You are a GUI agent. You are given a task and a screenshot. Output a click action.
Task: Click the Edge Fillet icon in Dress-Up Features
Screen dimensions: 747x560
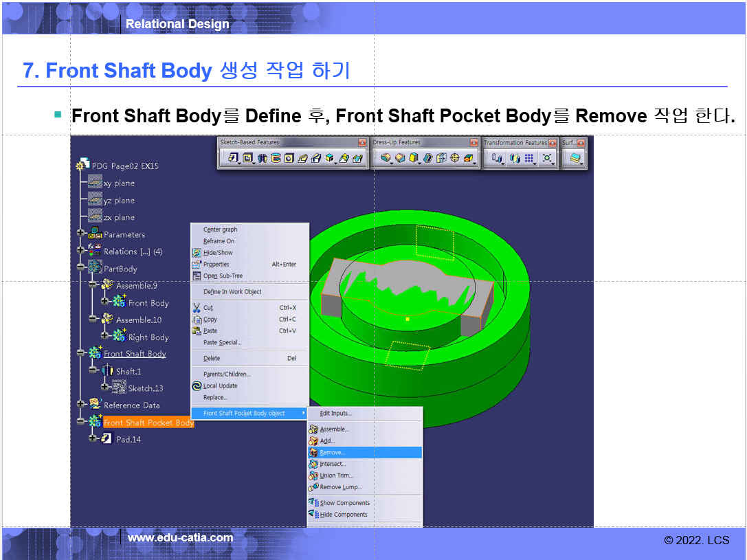(x=386, y=158)
